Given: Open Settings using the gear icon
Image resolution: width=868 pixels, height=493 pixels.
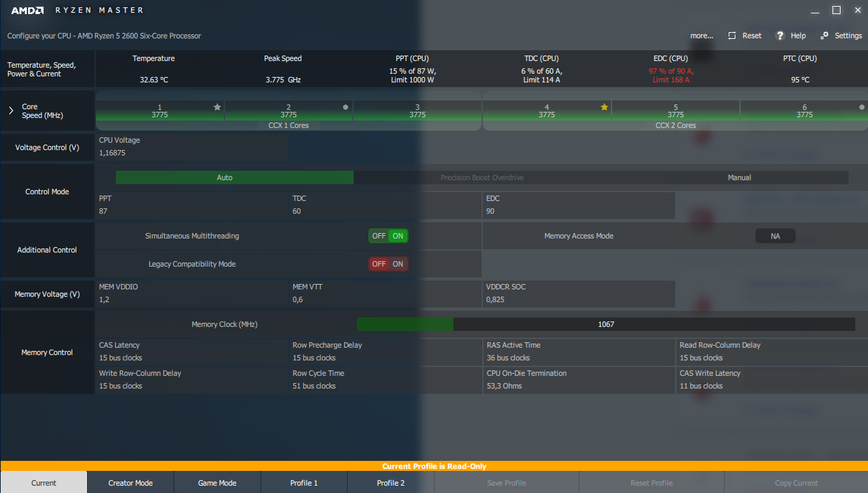Looking at the screenshot, I should (x=824, y=36).
